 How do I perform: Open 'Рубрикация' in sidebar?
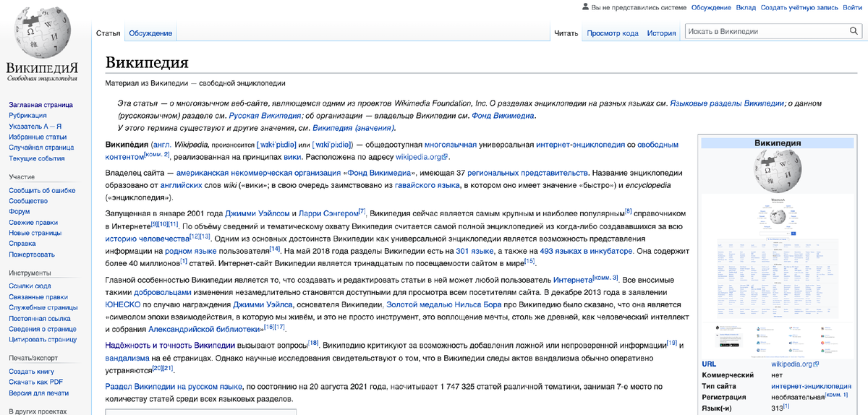point(27,116)
